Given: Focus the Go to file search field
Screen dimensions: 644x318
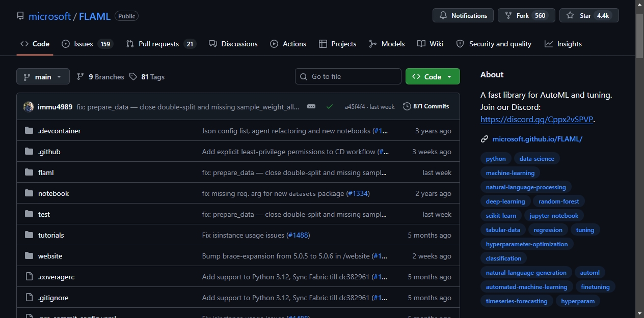Looking at the screenshot, I should tap(348, 76).
